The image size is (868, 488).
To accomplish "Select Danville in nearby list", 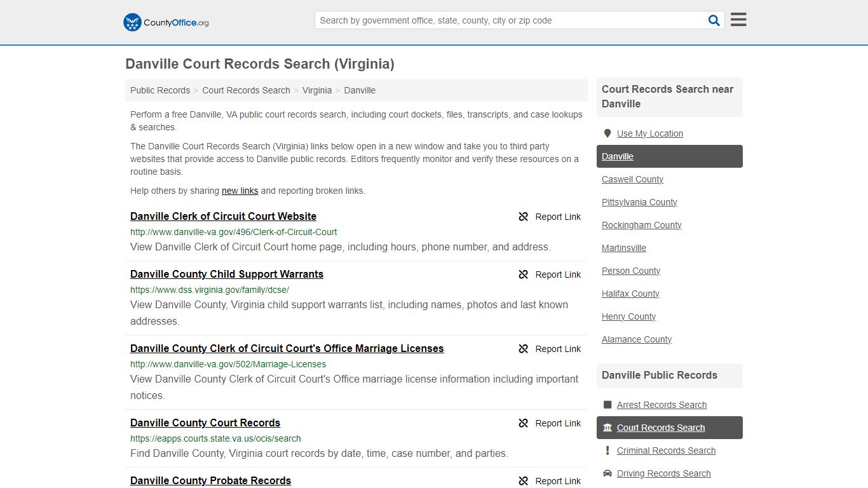I will point(670,156).
